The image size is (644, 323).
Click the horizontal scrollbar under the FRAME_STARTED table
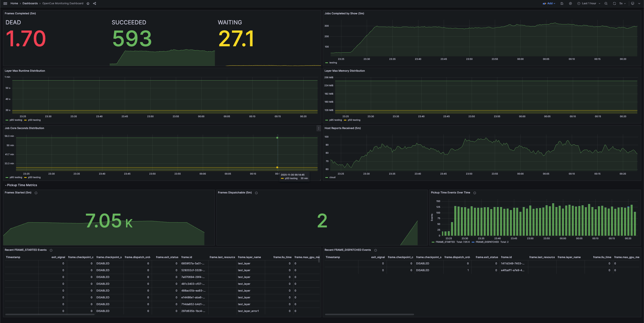(x=50, y=314)
